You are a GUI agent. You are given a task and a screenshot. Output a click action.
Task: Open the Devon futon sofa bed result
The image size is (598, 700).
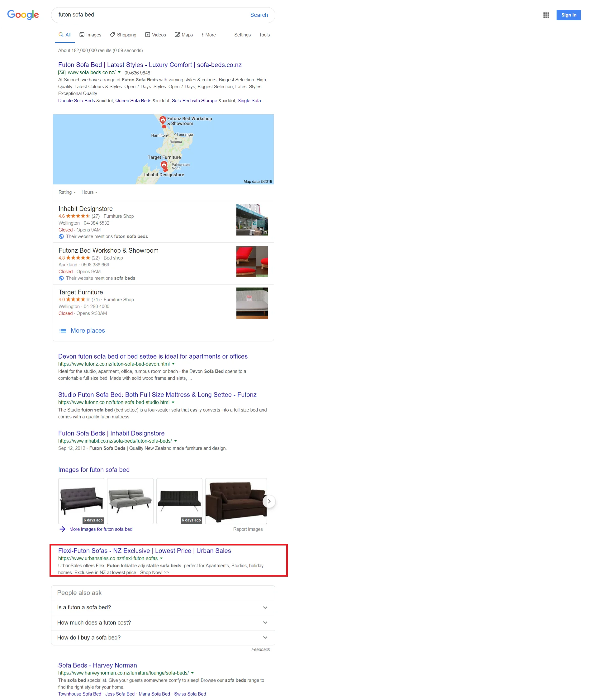pos(153,356)
